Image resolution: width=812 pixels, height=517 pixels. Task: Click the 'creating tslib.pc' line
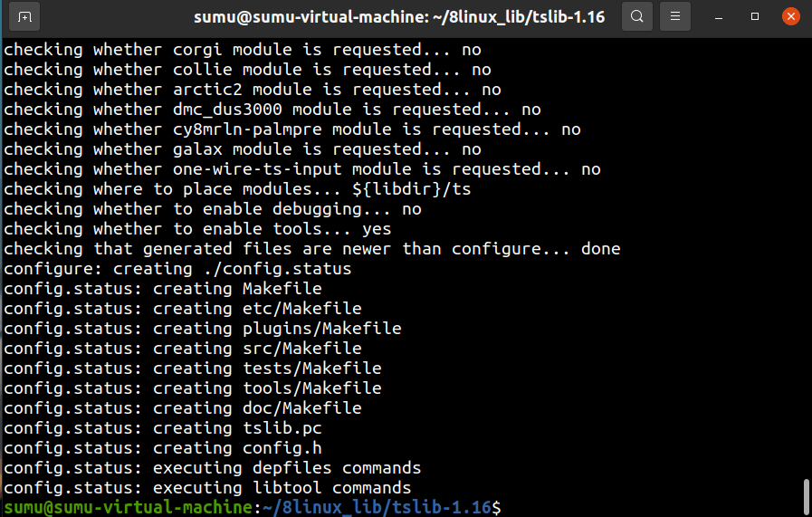point(163,428)
